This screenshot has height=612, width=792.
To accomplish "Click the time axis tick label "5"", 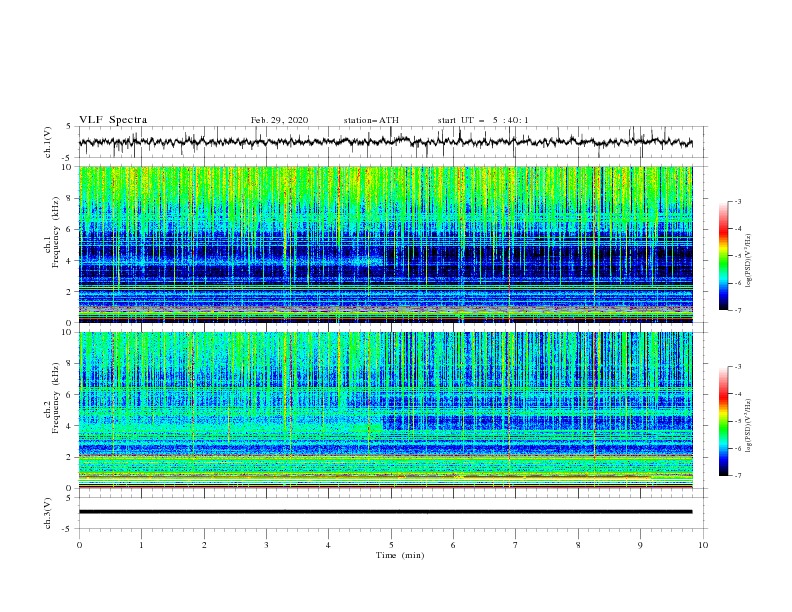I will pos(391,545).
